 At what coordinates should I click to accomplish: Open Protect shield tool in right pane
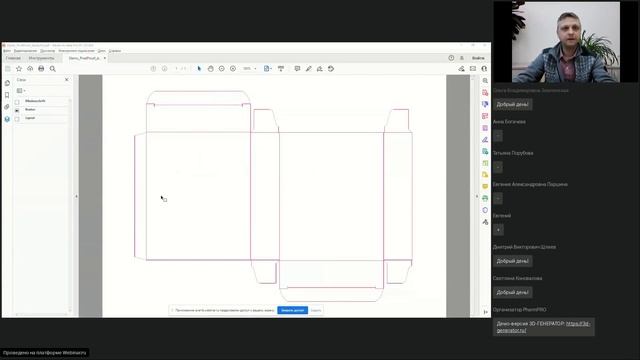[x=485, y=210]
